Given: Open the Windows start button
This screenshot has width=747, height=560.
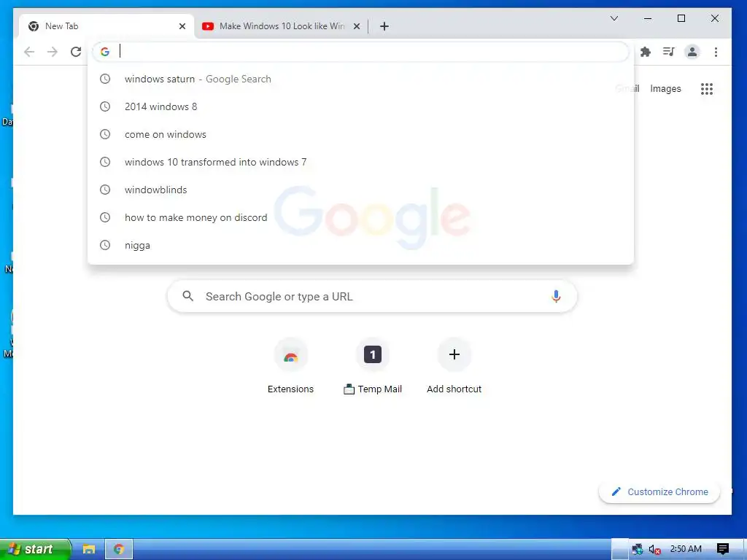Looking at the screenshot, I should pos(34,549).
